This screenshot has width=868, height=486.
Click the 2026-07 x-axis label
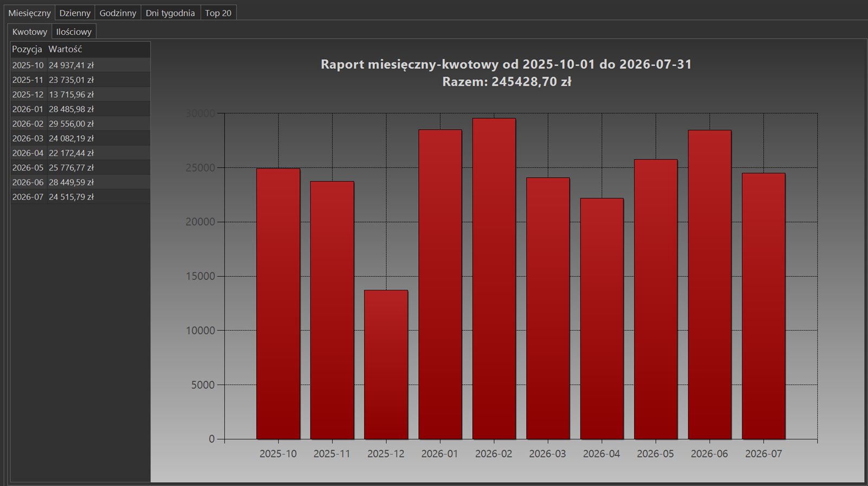click(764, 454)
